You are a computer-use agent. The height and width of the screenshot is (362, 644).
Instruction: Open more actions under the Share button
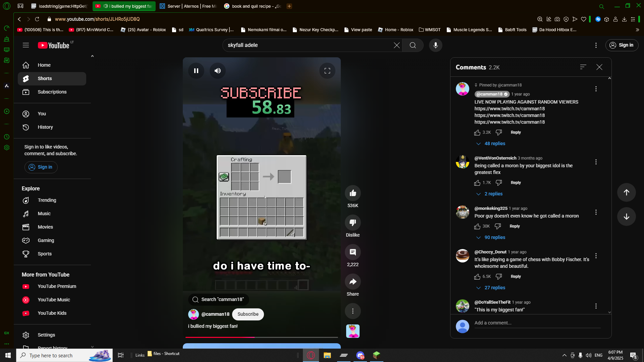353,311
